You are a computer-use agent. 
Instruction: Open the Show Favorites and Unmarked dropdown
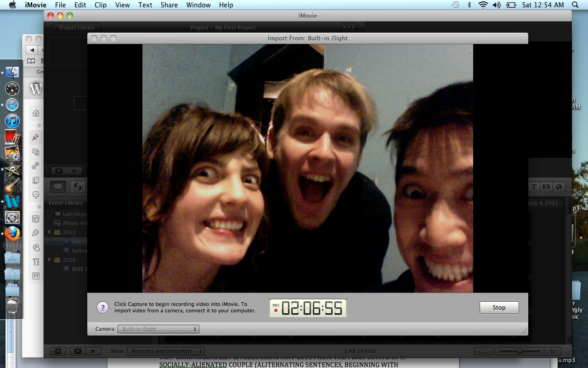[x=166, y=351]
